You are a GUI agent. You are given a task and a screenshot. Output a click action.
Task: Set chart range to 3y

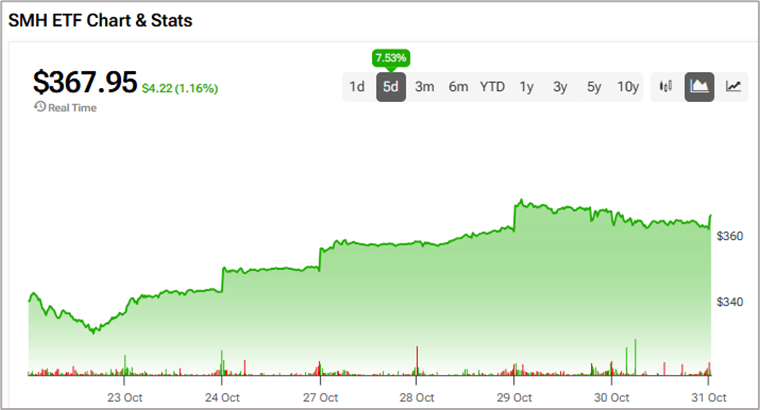(x=560, y=87)
